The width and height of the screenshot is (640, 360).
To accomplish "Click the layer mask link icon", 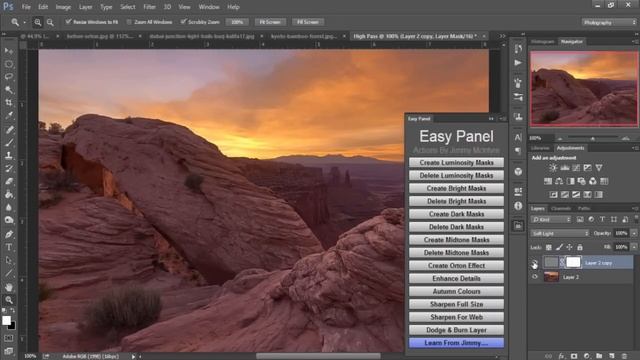I will click(562, 262).
